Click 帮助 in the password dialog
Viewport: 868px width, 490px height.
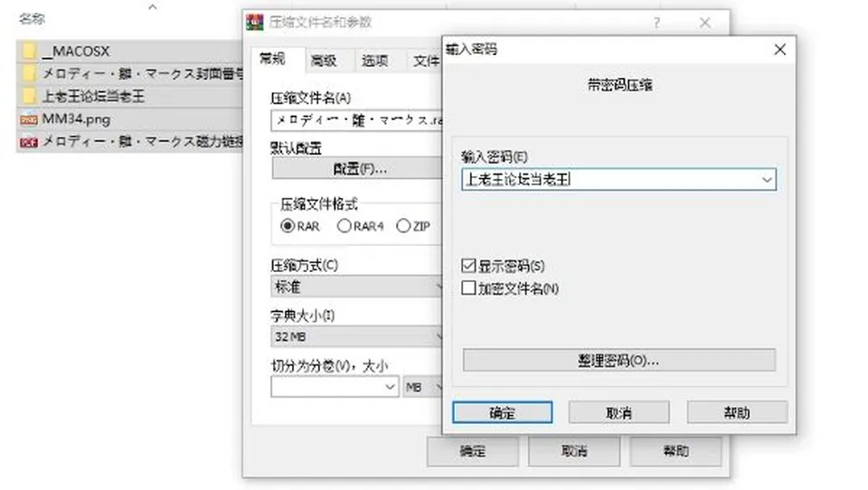click(x=737, y=412)
